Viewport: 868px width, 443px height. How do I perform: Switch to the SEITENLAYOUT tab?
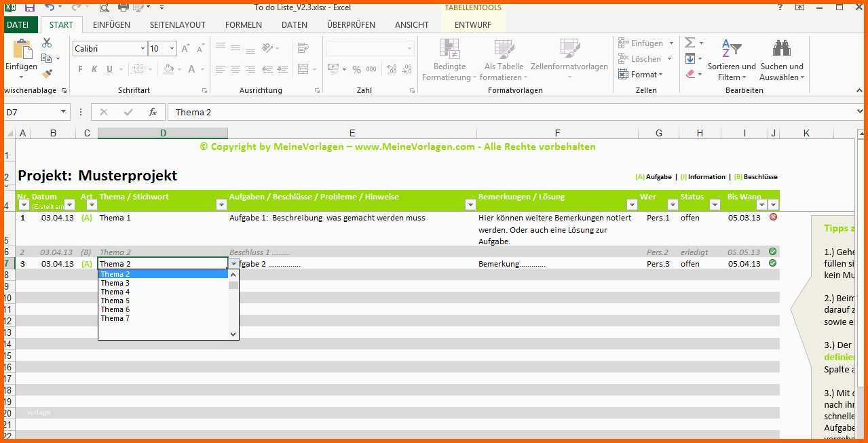coord(178,24)
